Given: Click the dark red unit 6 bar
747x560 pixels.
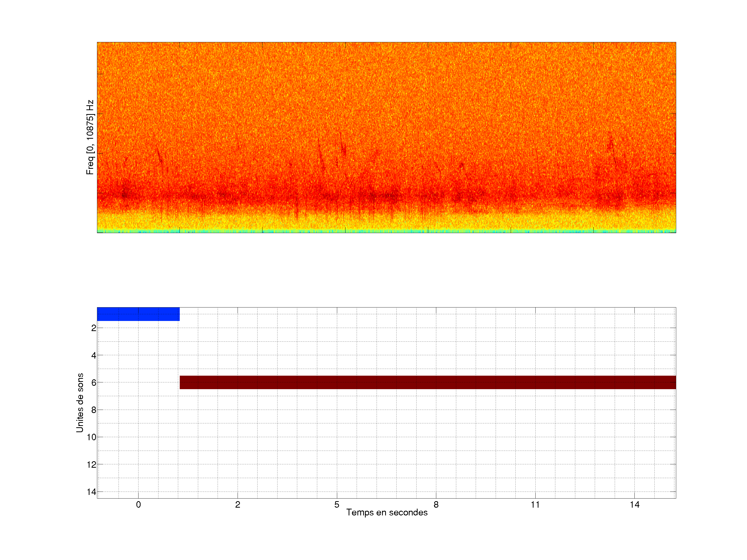Looking at the screenshot, I should 427,382.
